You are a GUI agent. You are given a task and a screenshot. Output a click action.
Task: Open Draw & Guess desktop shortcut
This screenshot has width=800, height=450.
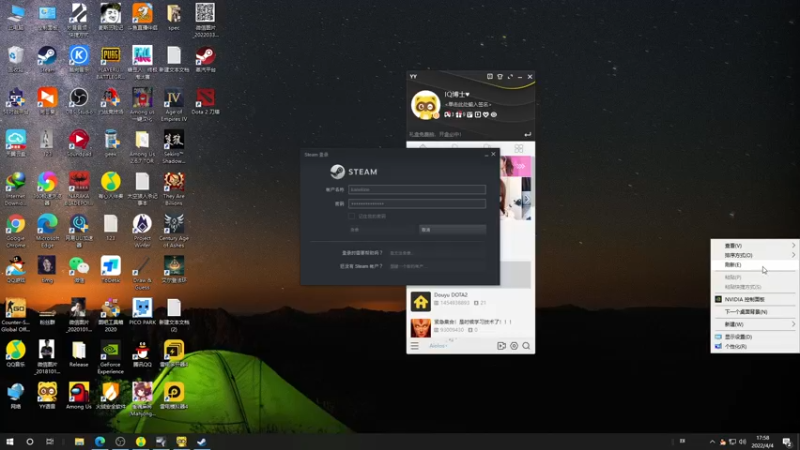pos(142,273)
